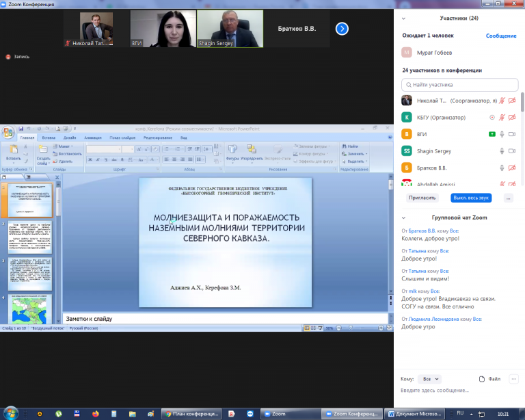525x420 pixels.
Task: Open Firefox from the taskbar
Action: (95, 414)
